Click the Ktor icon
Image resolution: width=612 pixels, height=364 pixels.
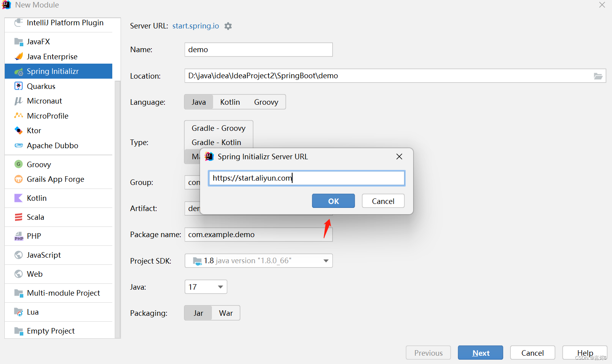click(x=19, y=130)
